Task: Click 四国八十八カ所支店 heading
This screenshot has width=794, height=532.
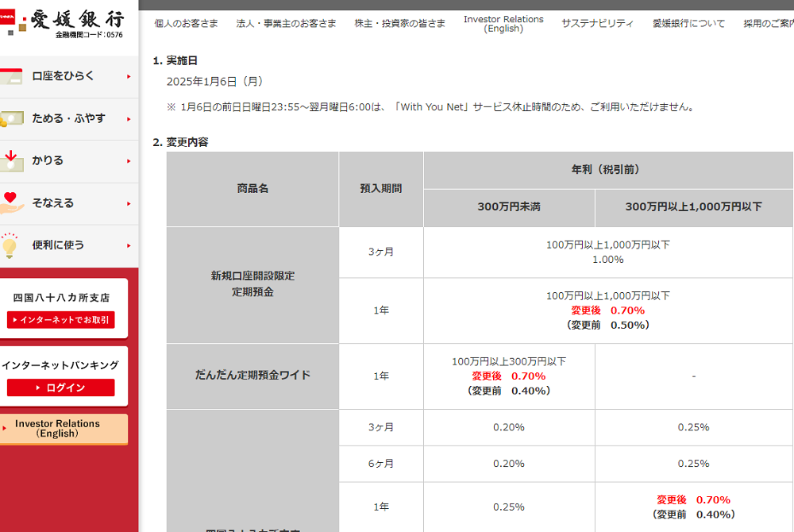Action: [x=61, y=298]
